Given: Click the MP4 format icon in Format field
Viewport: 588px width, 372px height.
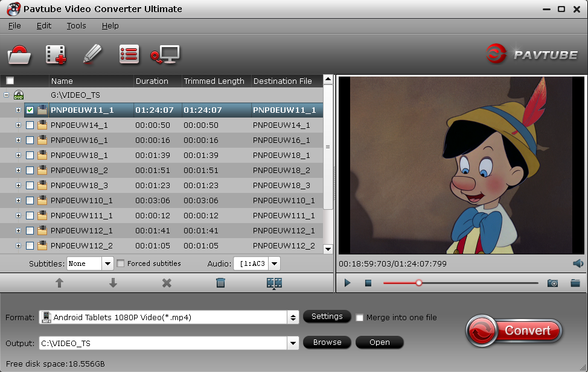Looking at the screenshot, I should (x=46, y=317).
